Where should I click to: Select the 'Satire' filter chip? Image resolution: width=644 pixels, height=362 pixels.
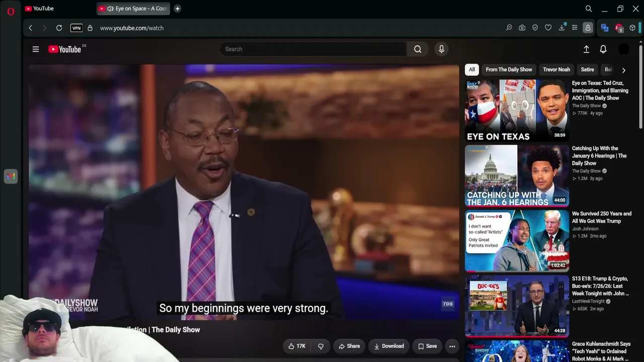tap(587, 70)
